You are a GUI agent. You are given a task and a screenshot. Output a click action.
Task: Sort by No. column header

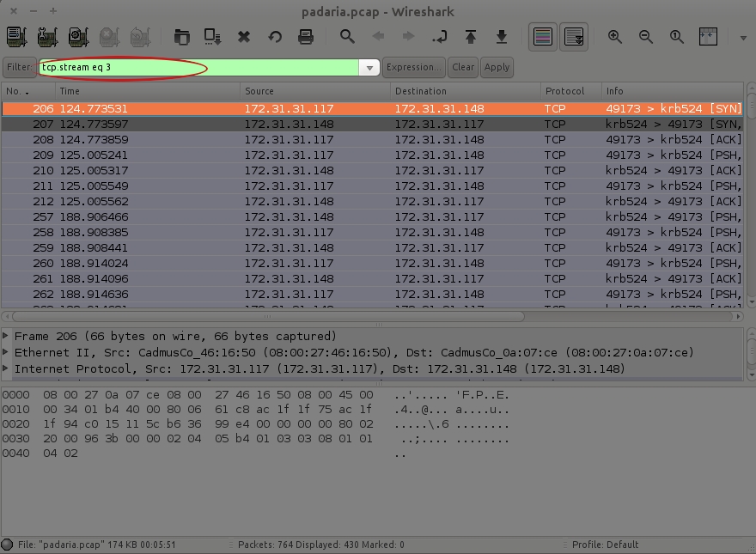coord(28,91)
